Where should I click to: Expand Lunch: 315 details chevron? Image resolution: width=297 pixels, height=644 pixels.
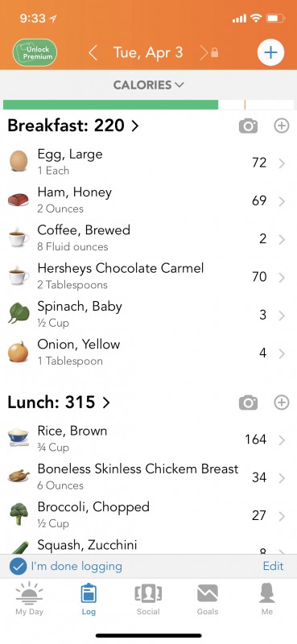coord(106,402)
